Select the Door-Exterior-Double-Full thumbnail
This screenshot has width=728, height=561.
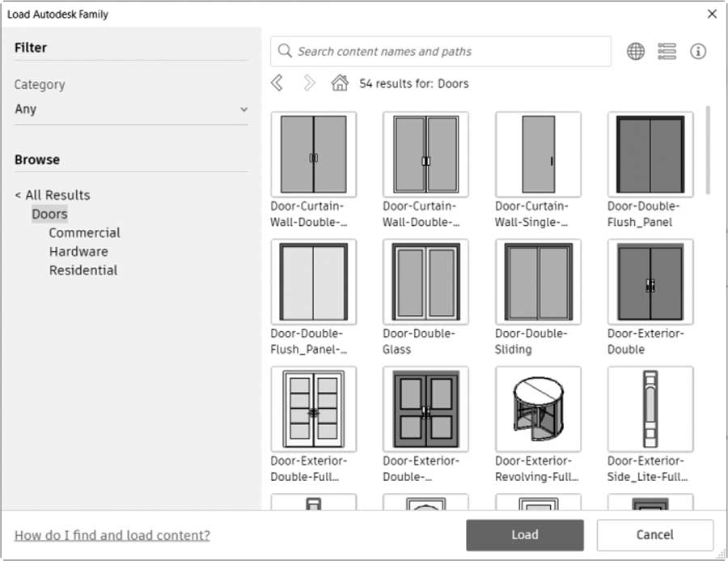click(x=313, y=409)
